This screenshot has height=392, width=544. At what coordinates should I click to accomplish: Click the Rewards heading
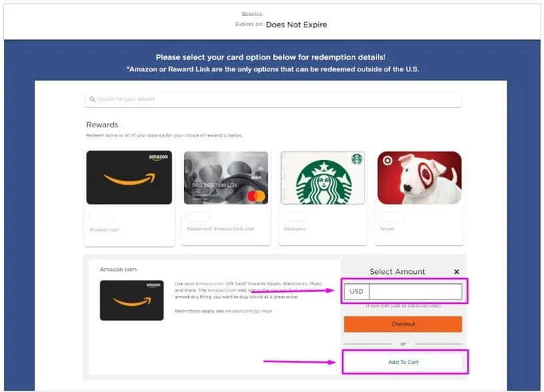(x=102, y=125)
